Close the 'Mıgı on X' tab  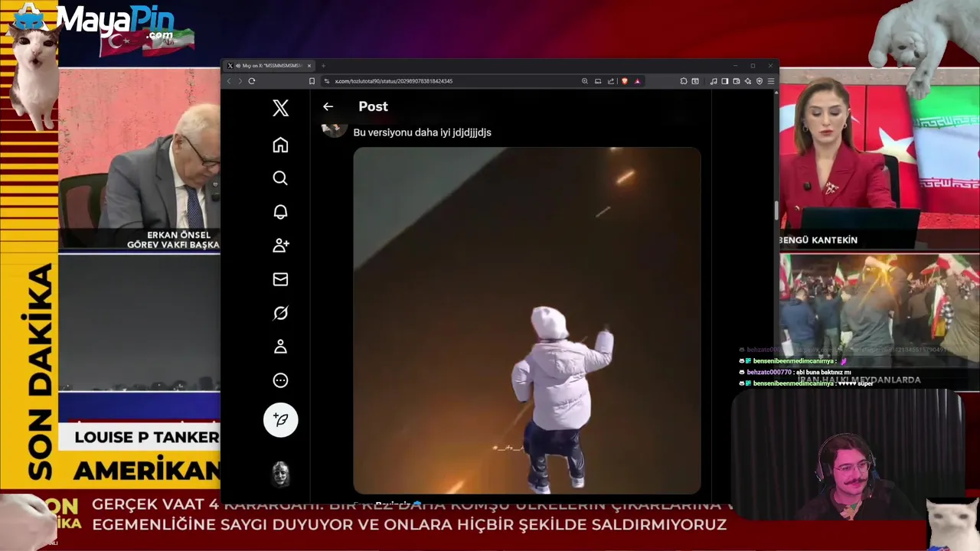[310, 66]
